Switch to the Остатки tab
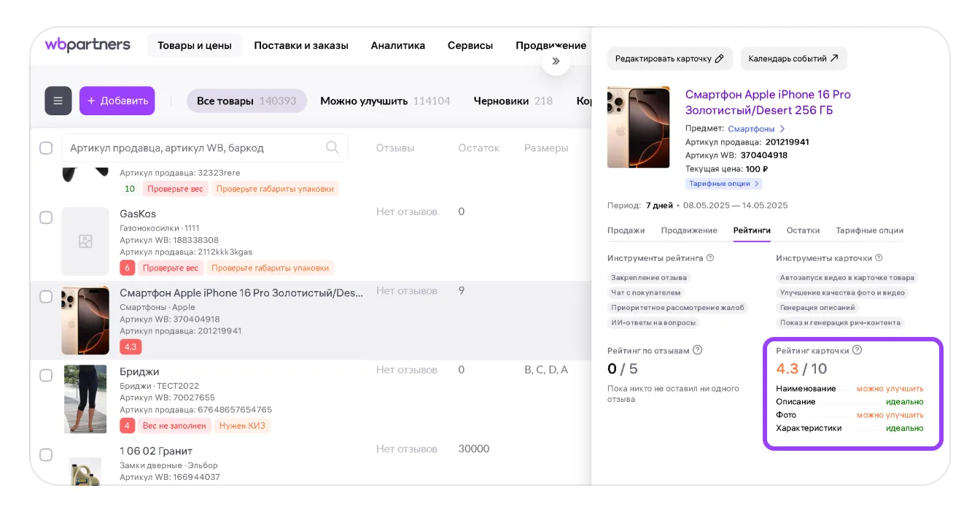980x512 pixels. coord(803,230)
